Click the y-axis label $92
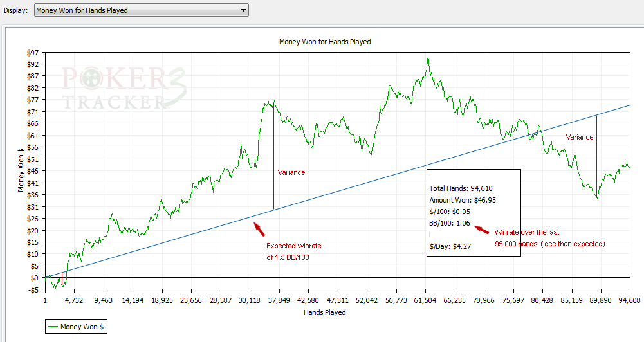The image size is (644, 342). [x=33, y=64]
